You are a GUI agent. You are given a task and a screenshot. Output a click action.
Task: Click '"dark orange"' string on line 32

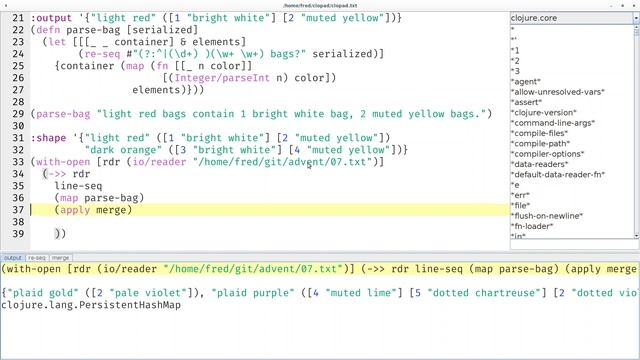pos(123,150)
